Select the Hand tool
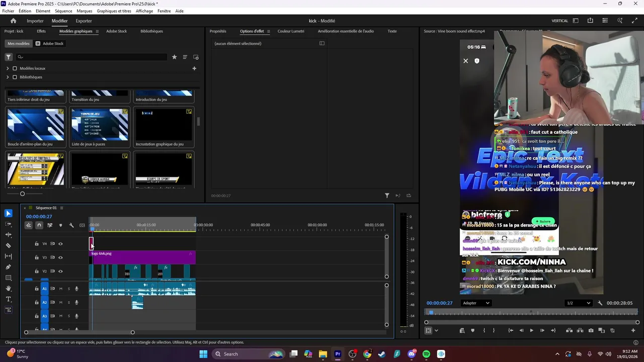The width and height of the screenshot is (644, 362). (x=9, y=289)
